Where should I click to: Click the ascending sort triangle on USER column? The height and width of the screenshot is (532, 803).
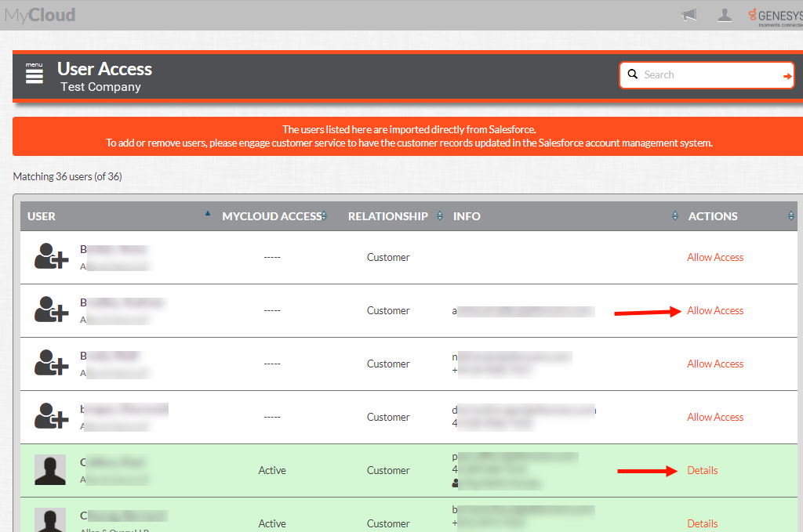pos(208,212)
